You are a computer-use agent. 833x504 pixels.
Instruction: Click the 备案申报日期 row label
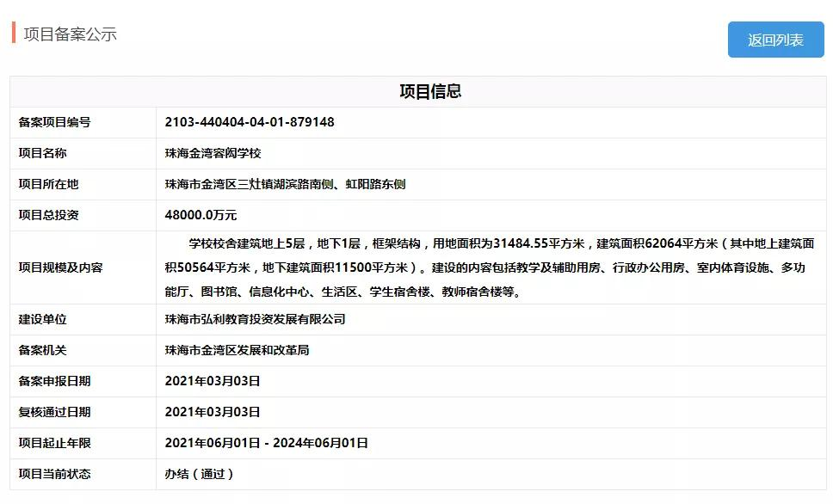click(x=58, y=381)
